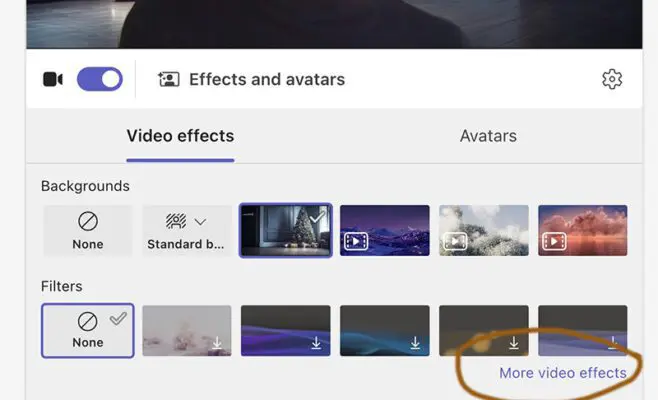The width and height of the screenshot is (658, 400).
Task: Click the Standard blur background icon
Action: point(176,221)
